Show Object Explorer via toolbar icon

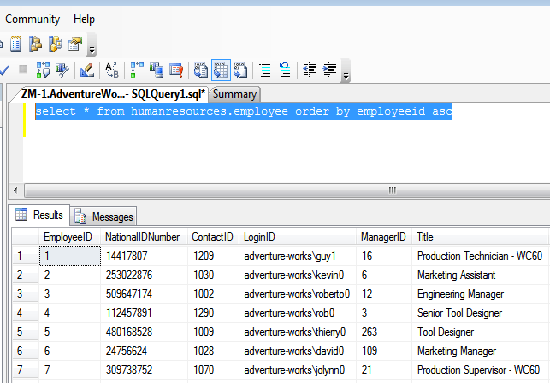(35, 44)
